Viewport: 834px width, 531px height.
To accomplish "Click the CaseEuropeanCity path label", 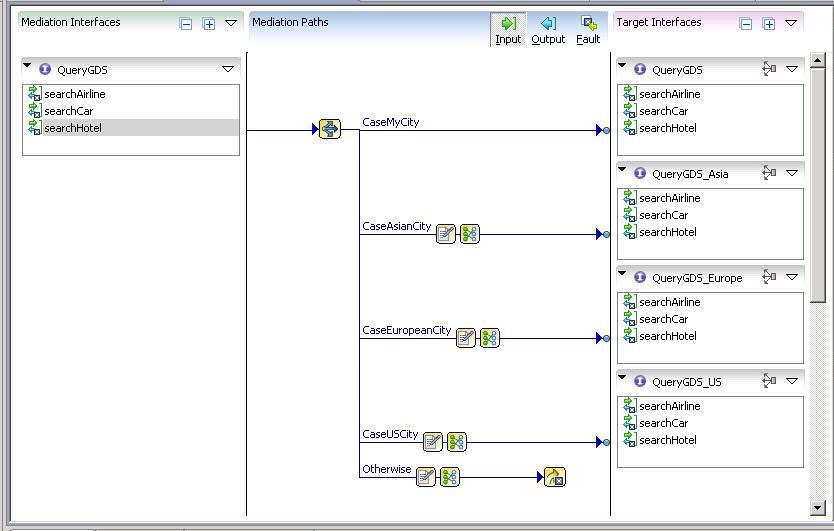I will pyautogui.click(x=407, y=330).
